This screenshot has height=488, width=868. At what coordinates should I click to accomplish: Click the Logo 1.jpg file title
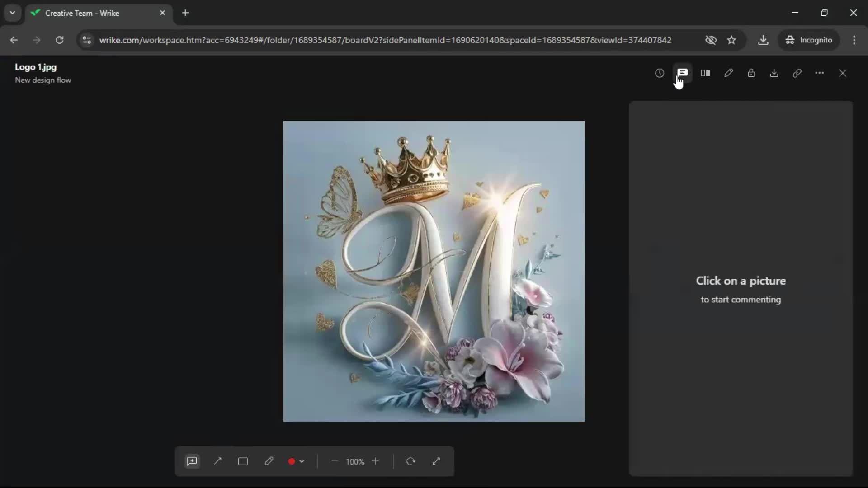tap(36, 67)
